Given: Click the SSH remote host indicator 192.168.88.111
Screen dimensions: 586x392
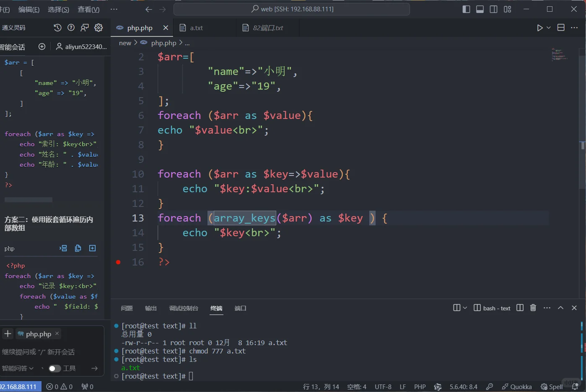Looking at the screenshot, I should [x=20, y=387].
